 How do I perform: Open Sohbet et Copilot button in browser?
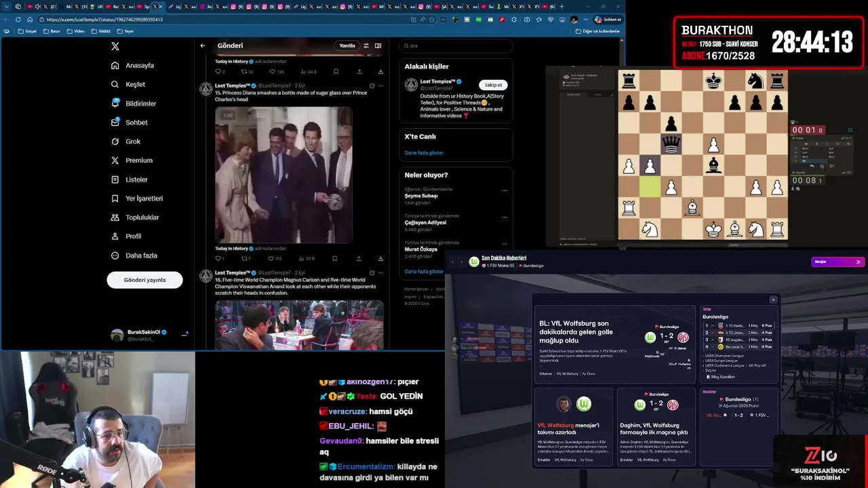click(x=608, y=20)
